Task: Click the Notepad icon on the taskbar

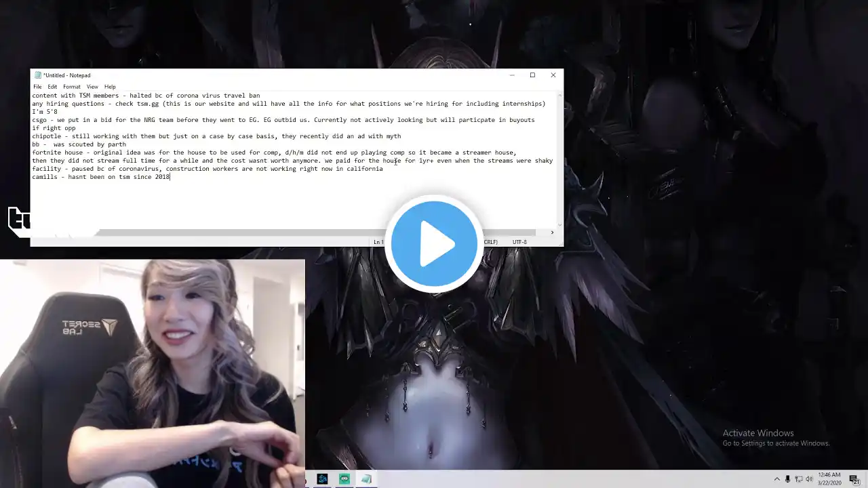Action: tap(367, 479)
